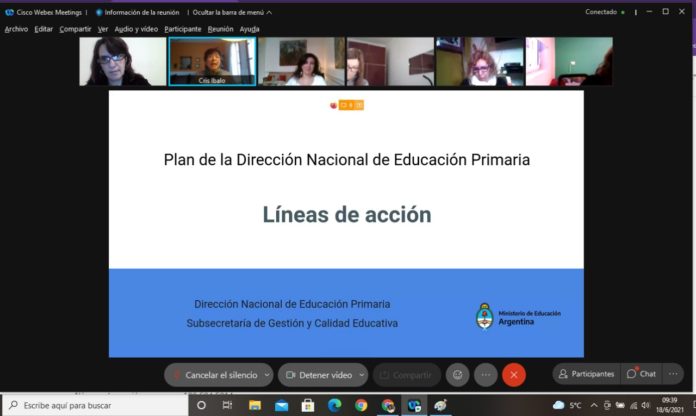The height and width of the screenshot is (416, 696).
Task: Switch to Webex Meetings taskbar icon
Action: [414, 405]
